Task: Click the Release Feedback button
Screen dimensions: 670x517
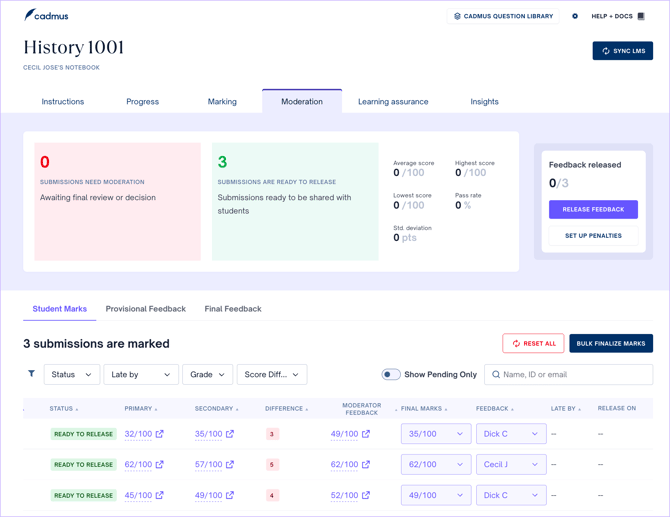Action: (593, 209)
